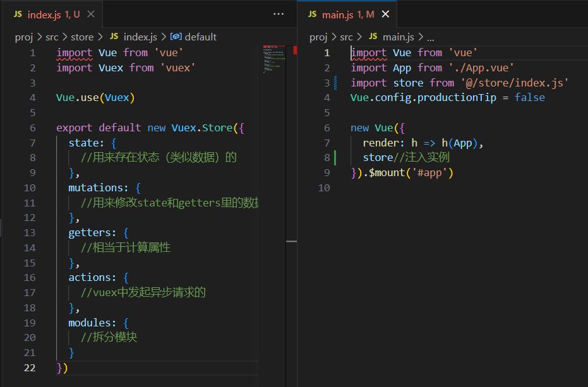Screen dimensions: 588x387
Task: Select 'src' in the left breadcrumb
Action: pos(52,37)
